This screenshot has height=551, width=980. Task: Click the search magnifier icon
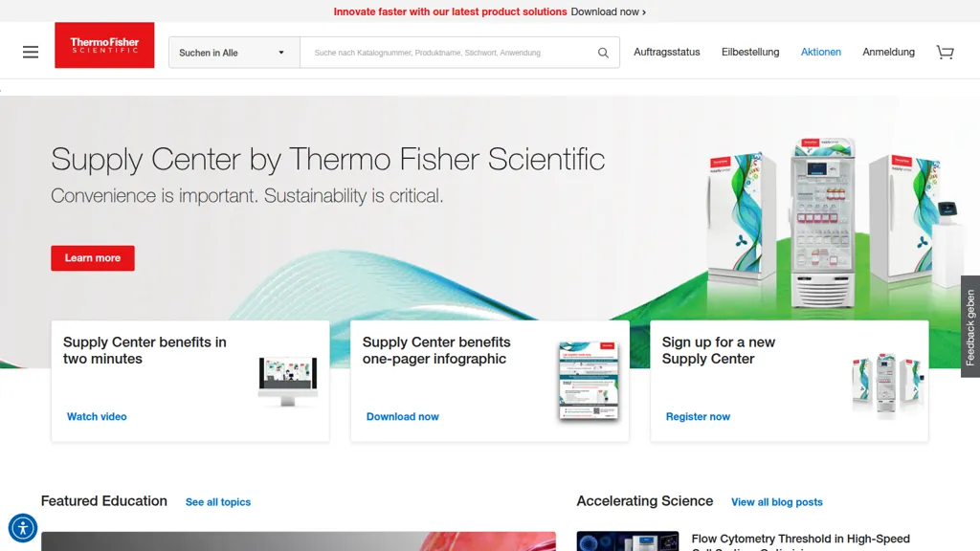coord(603,54)
